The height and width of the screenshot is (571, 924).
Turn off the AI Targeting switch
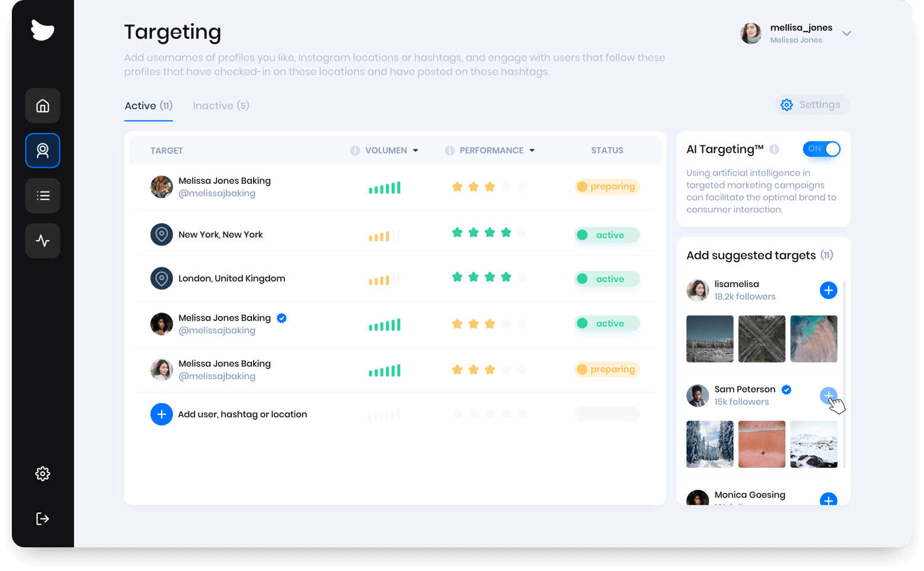[821, 149]
